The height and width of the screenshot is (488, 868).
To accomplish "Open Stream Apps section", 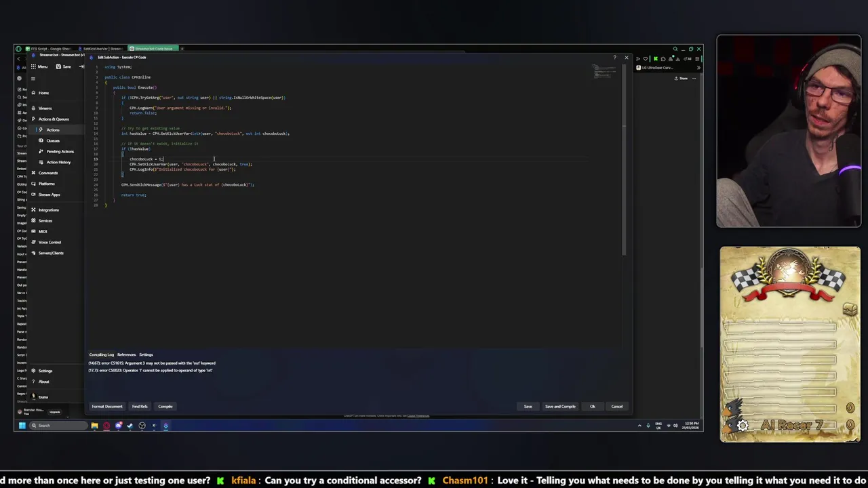I will click(49, 195).
